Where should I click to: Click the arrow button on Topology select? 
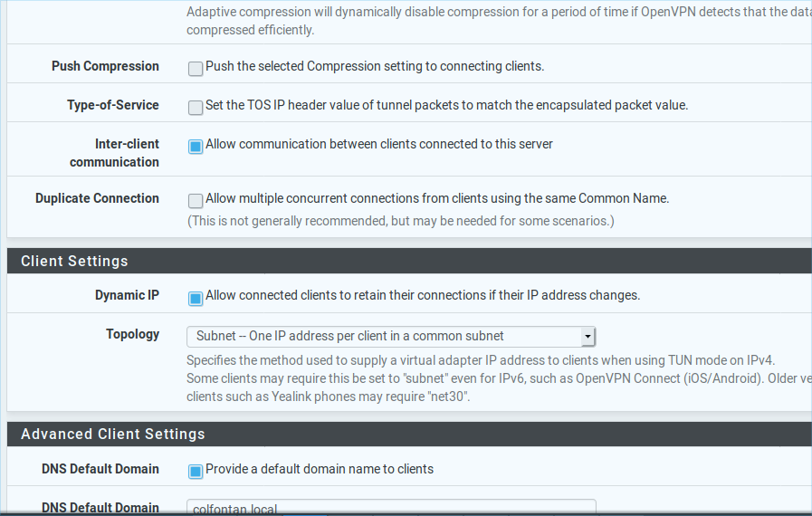[x=588, y=337]
